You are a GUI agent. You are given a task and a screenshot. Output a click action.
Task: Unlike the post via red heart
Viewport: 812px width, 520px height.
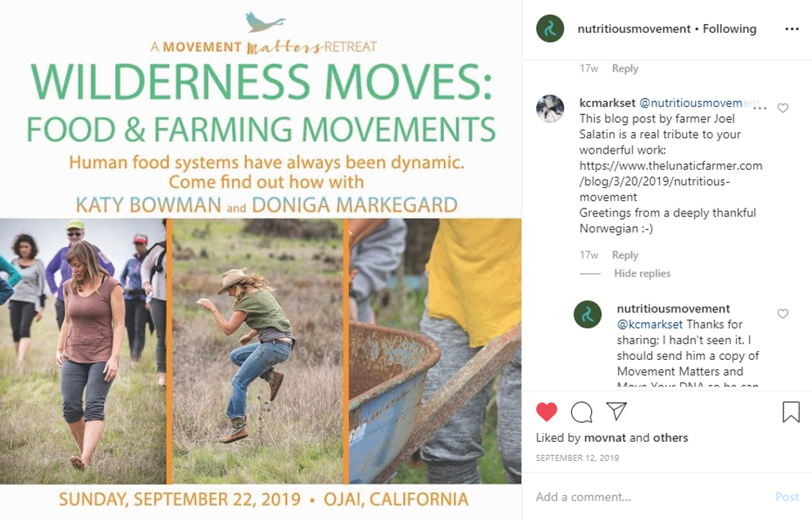(546, 412)
